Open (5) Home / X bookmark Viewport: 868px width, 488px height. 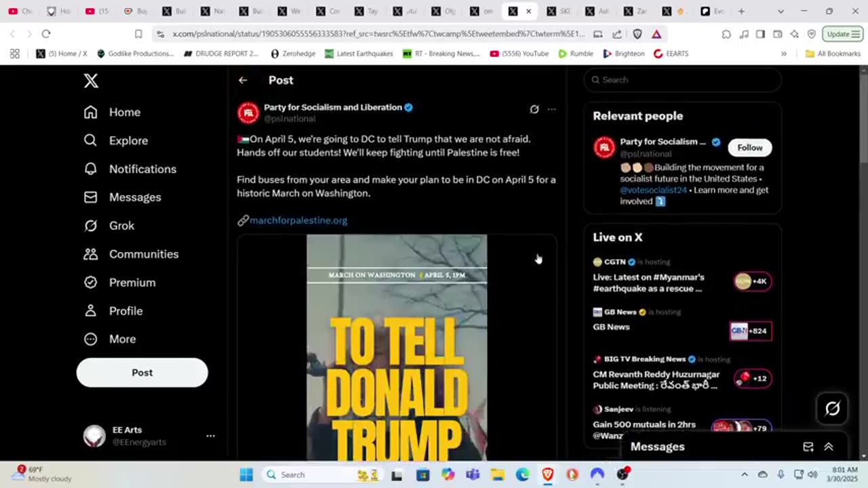click(x=62, y=54)
